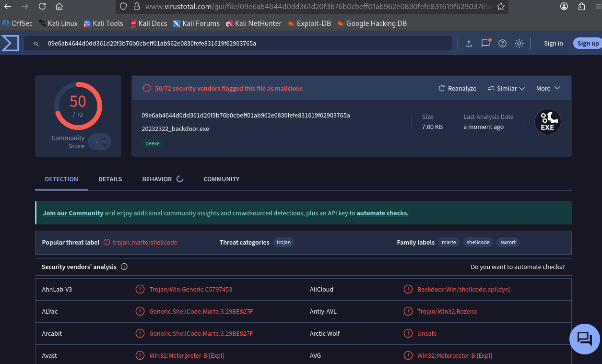602x364 pixels.
Task: Open the notifications chat icon
Action: click(486, 43)
